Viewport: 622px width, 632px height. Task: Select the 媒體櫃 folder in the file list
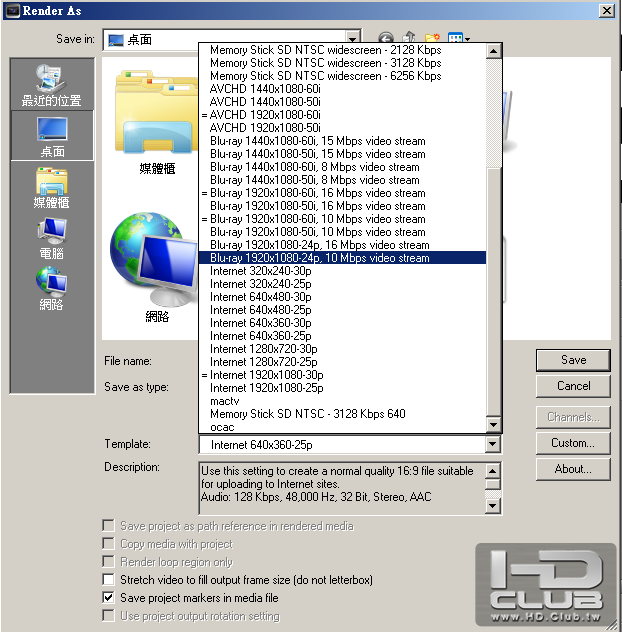(156, 122)
